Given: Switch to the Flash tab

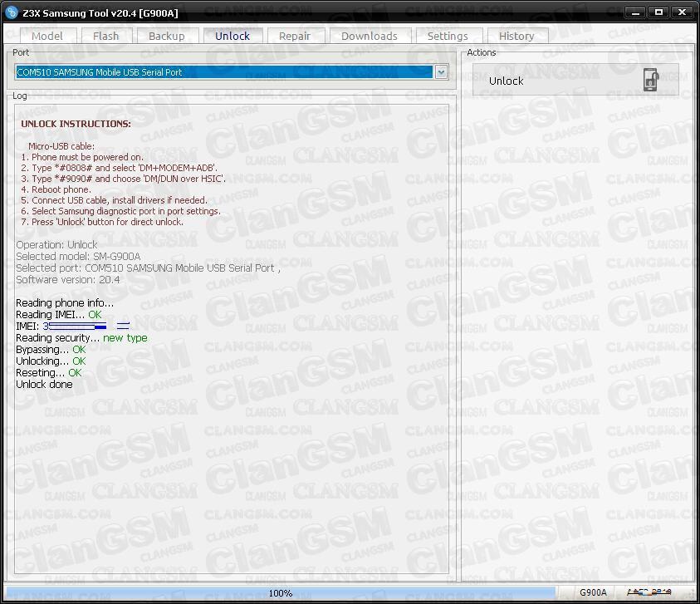Looking at the screenshot, I should [106, 36].
